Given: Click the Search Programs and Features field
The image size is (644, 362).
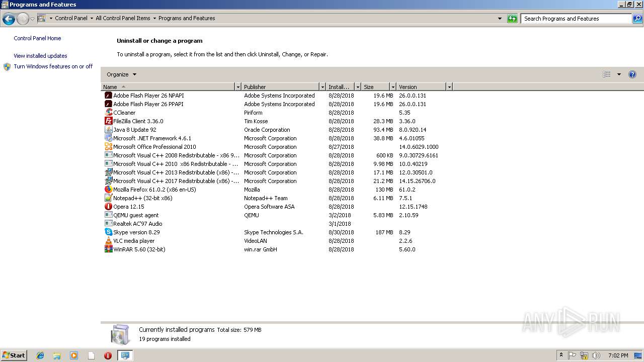Looking at the screenshot, I should [577, 19].
